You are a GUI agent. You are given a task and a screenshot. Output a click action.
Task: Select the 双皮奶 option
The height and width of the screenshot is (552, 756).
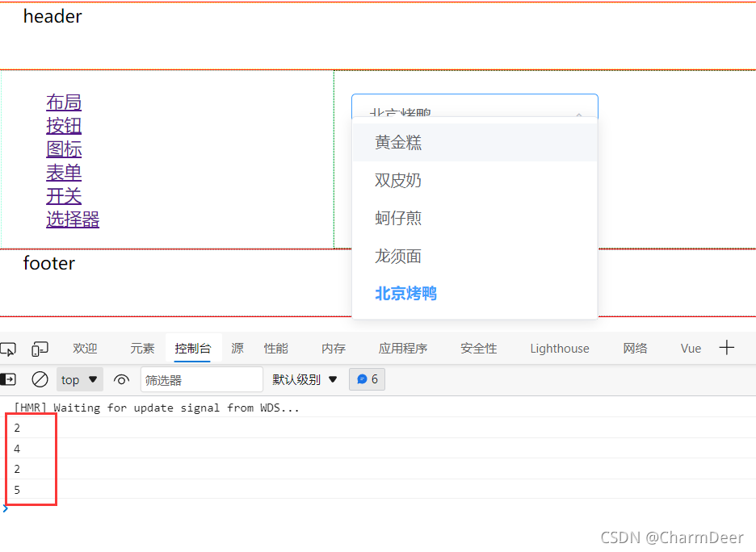click(x=474, y=180)
